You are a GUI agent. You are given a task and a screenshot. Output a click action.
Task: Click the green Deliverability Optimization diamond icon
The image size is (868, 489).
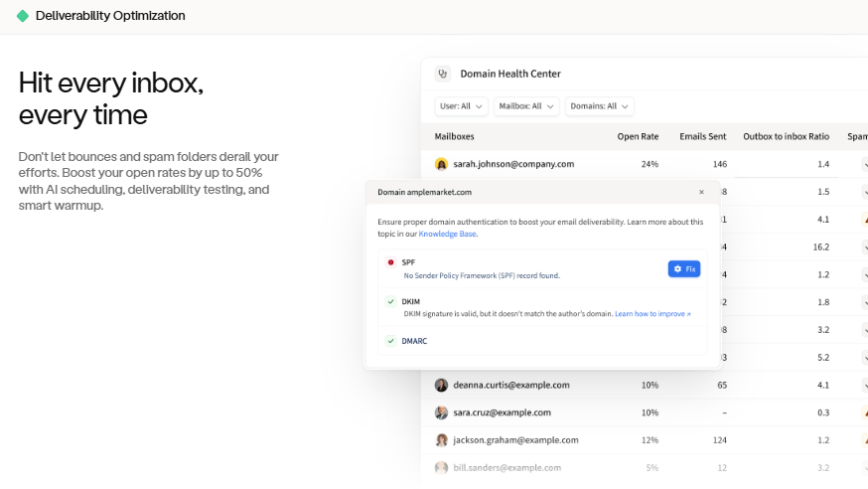pyautogui.click(x=23, y=16)
